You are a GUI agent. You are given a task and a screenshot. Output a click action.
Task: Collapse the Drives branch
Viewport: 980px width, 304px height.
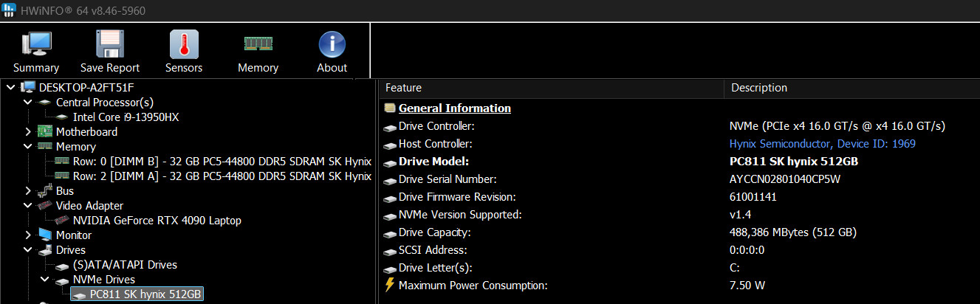click(x=28, y=249)
